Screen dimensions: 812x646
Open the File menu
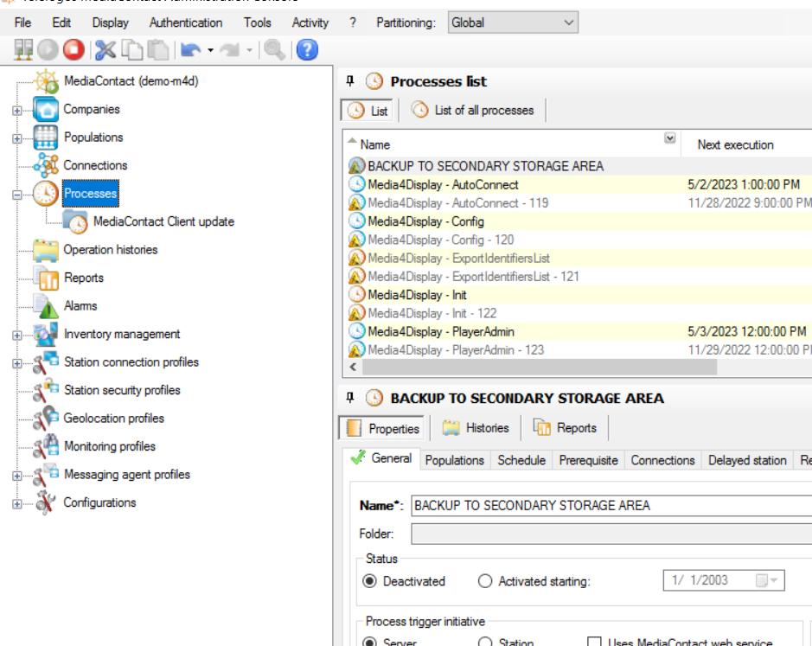point(22,22)
